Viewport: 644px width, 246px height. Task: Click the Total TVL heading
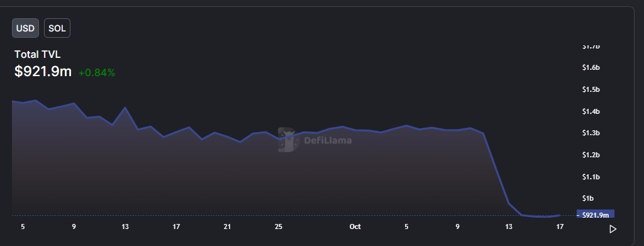coord(37,54)
